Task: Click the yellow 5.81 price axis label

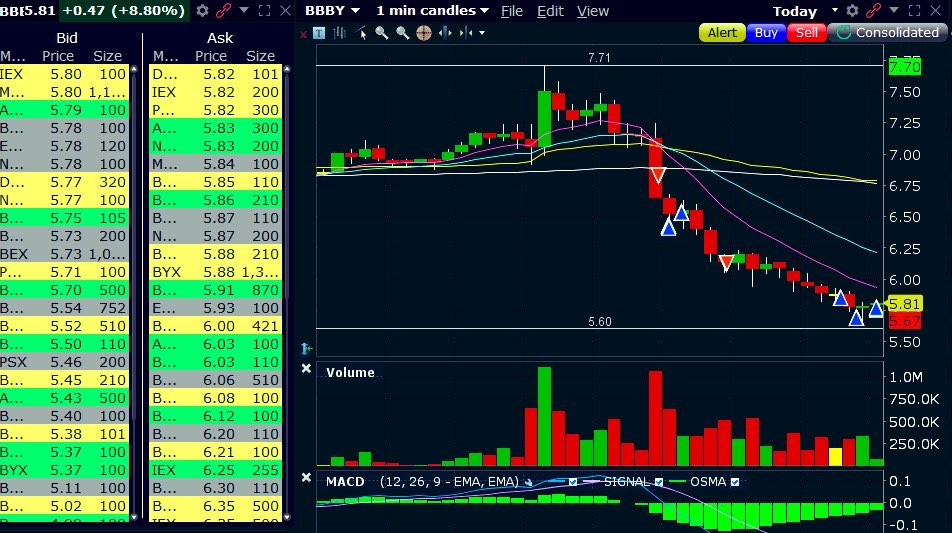Action: (905, 304)
